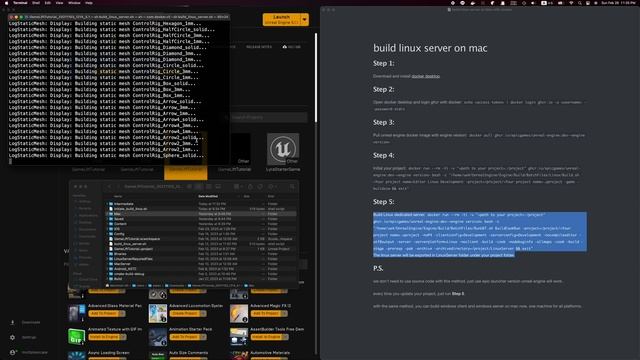Viewport: 640px width, 360px height.
Task: Open the Apple menu
Action: 6,3
